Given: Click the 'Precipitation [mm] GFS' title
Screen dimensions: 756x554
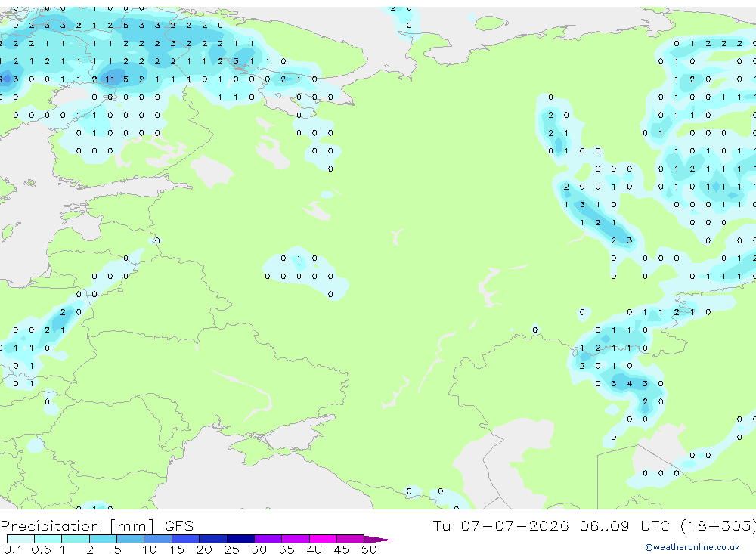Looking at the screenshot, I should pyautogui.click(x=97, y=526).
